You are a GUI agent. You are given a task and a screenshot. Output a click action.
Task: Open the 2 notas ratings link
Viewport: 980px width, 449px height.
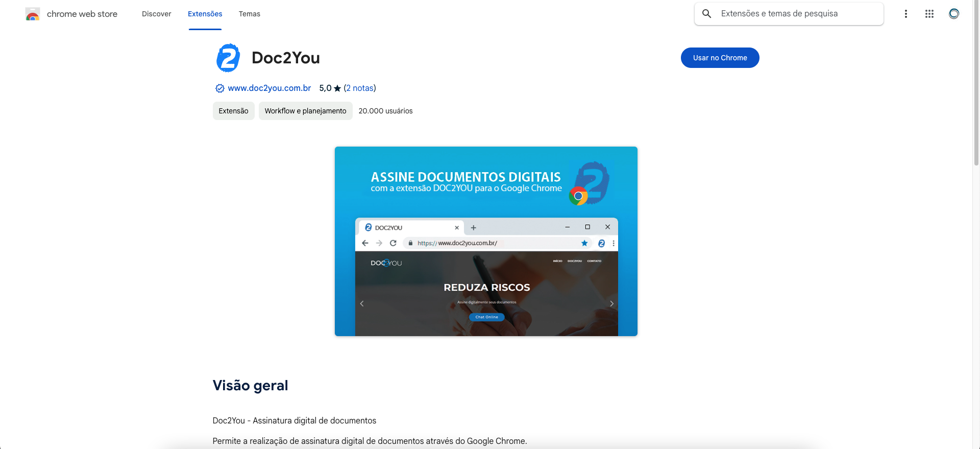tap(360, 88)
